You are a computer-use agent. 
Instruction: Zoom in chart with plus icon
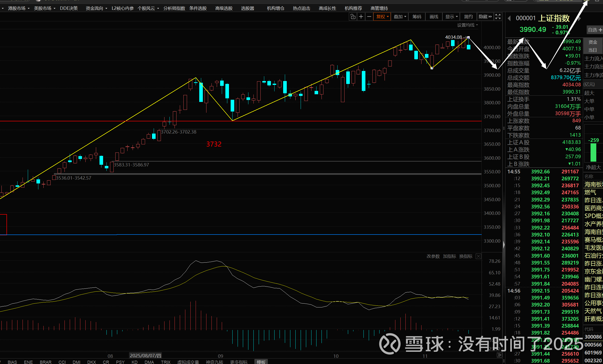361,17
